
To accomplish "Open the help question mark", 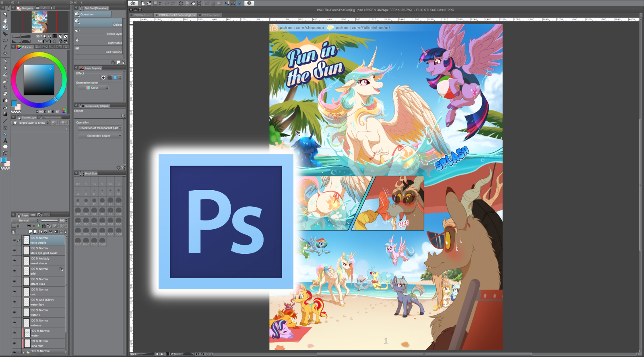I will [249, 3].
